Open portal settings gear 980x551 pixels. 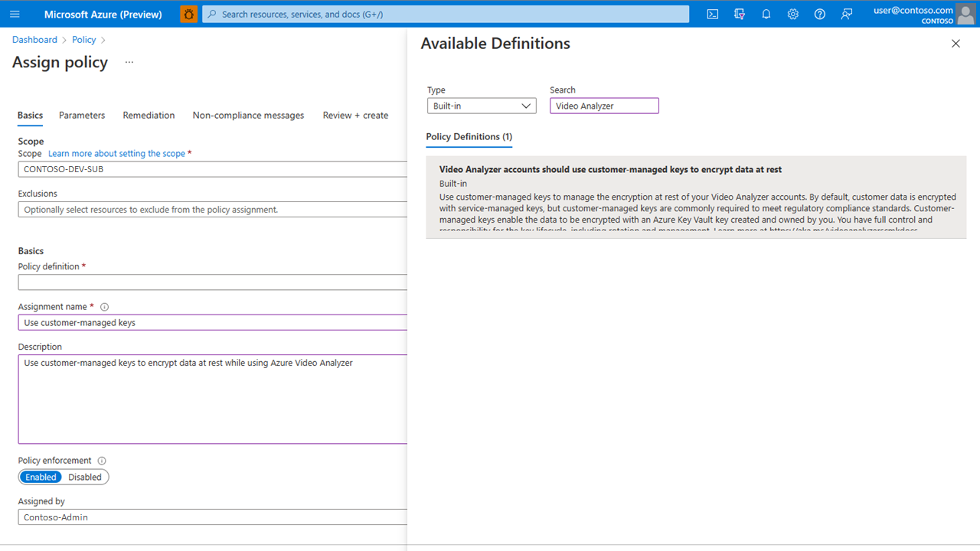tap(793, 14)
